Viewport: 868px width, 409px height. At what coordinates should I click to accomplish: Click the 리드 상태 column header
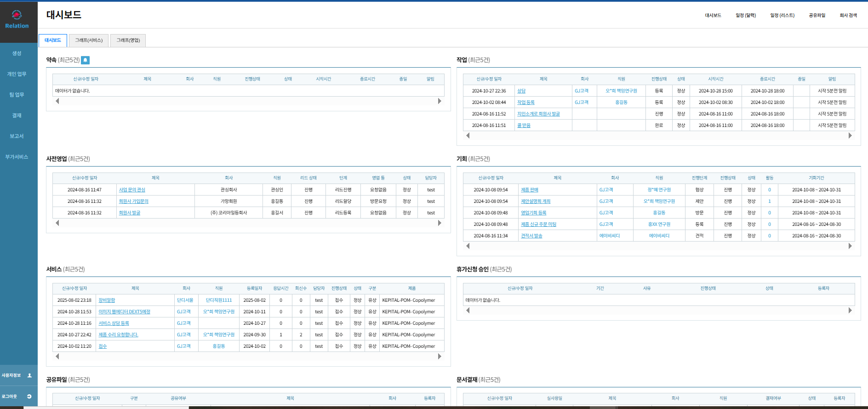coord(308,178)
